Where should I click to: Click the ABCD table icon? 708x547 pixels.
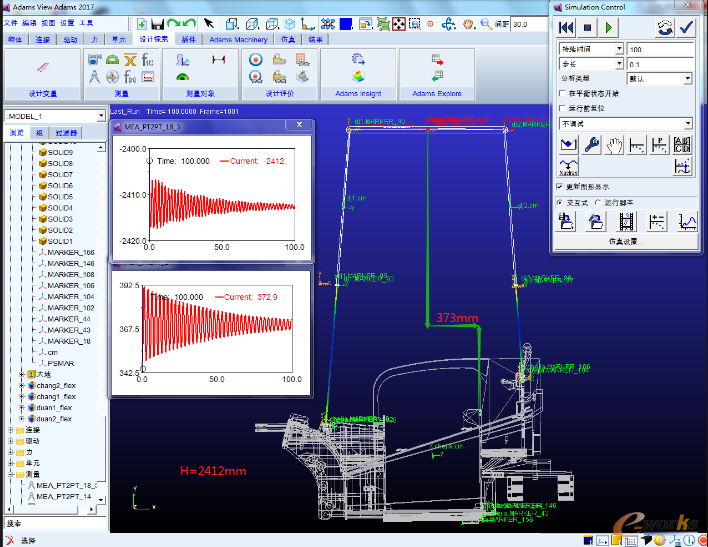682,145
